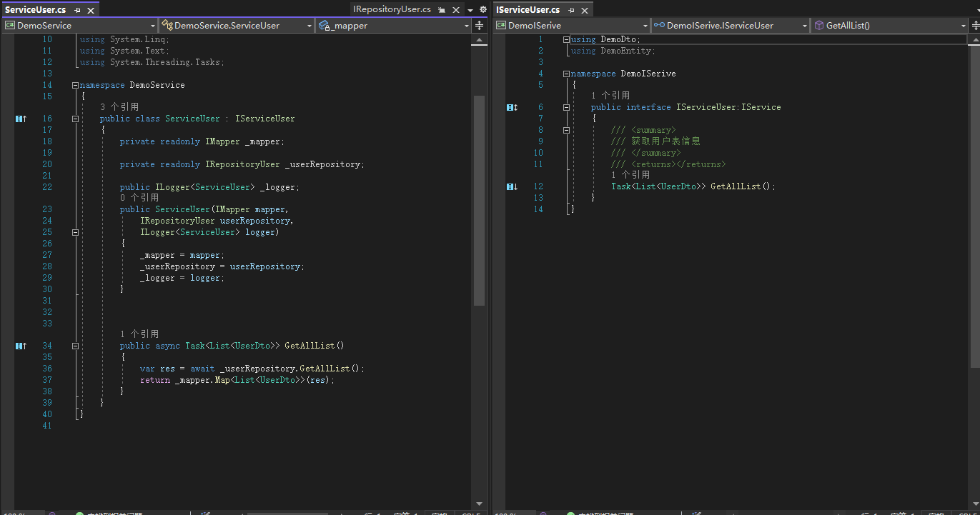This screenshot has width=980, height=515.
Task: Pin the IServiceUser.cs tab
Action: point(571,10)
